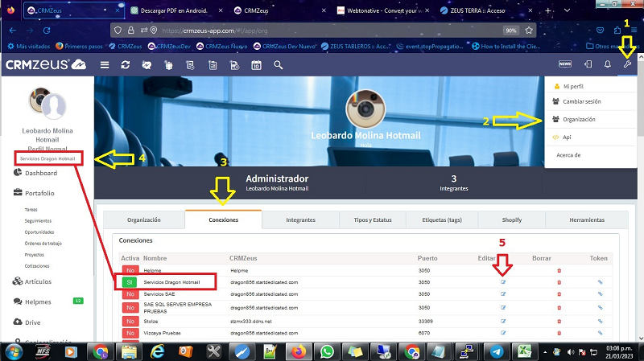
Task: Delete the Helpme connection with trash icon
Action: (559, 270)
